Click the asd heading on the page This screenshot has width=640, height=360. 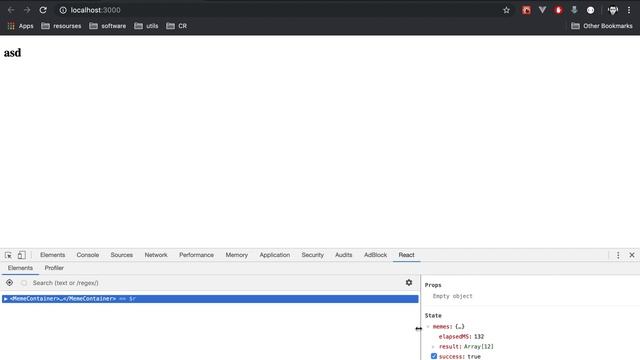click(12, 53)
